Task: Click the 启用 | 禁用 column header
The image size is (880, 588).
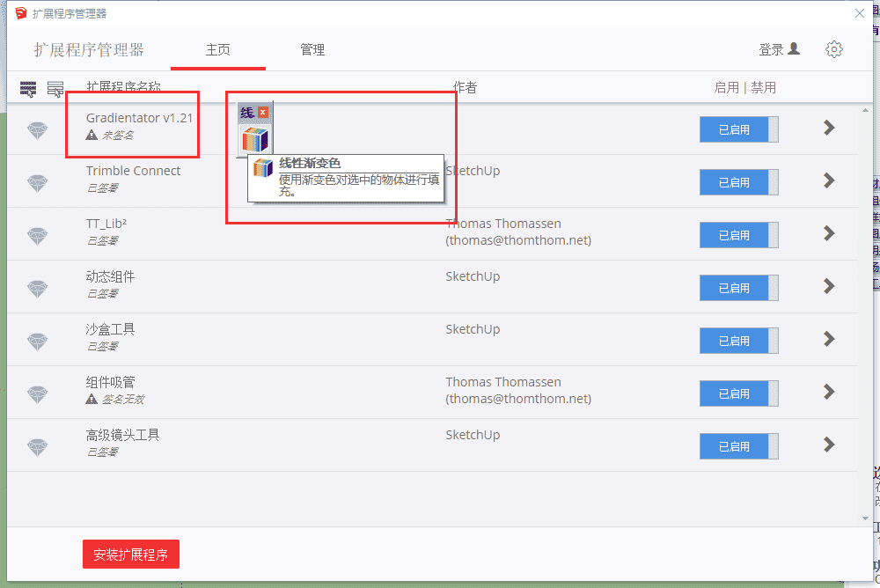Action: (x=744, y=88)
